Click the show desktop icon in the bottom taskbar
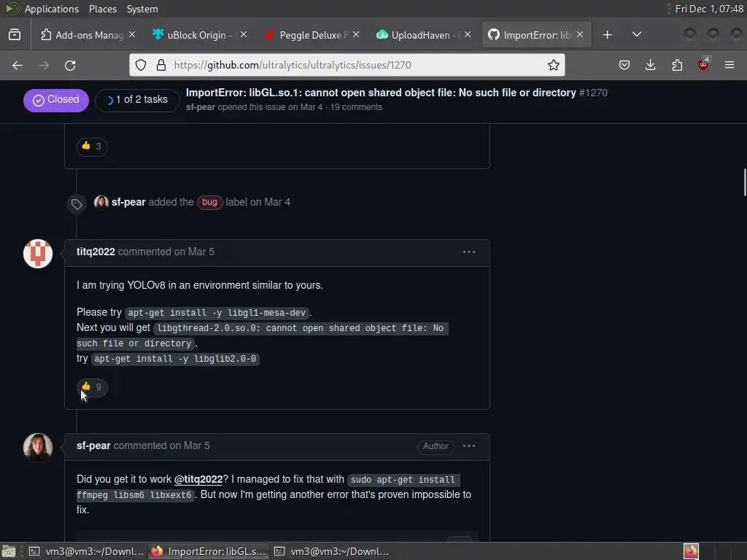 pos(9,551)
